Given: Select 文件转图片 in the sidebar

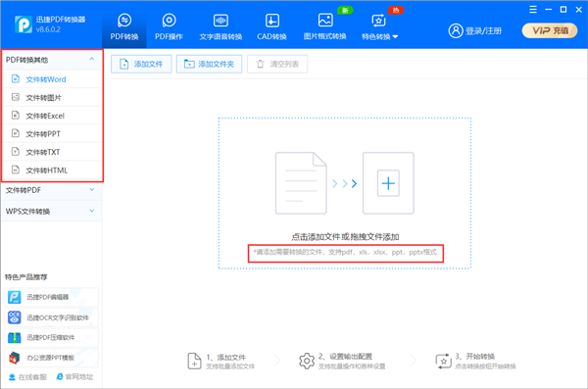Looking at the screenshot, I should tap(52, 98).
